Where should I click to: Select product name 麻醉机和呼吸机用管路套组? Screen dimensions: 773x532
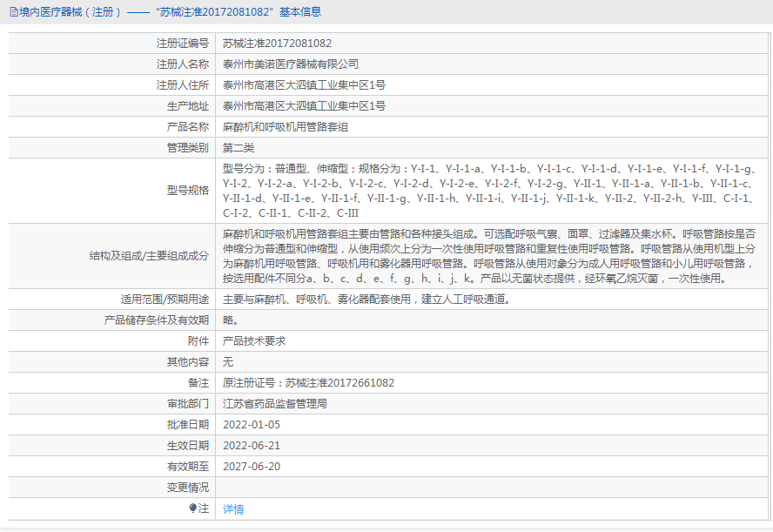pyautogui.click(x=286, y=127)
